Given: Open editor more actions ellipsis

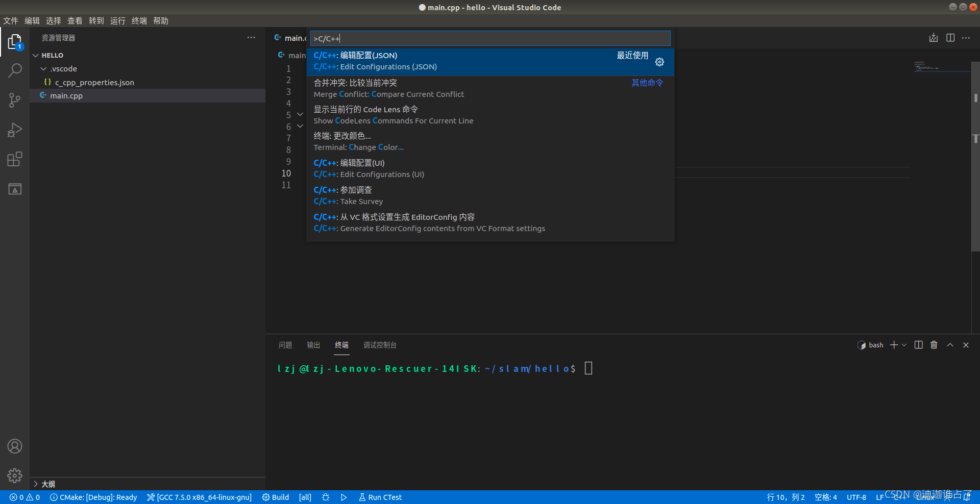Looking at the screenshot, I should (966, 38).
